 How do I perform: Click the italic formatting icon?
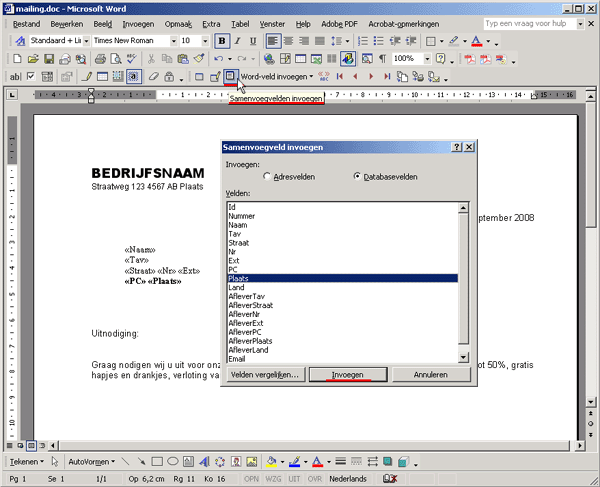[237, 41]
